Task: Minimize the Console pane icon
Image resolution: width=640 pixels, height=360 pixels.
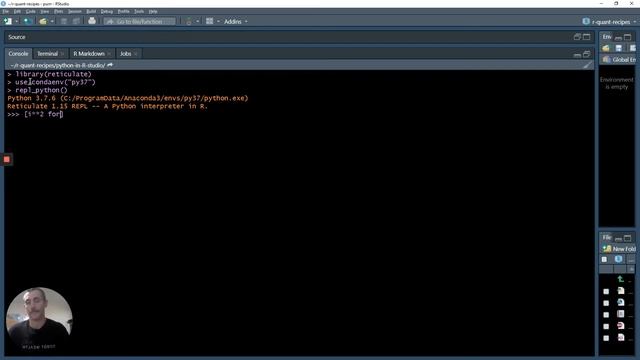Action: pyautogui.click(x=577, y=54)
